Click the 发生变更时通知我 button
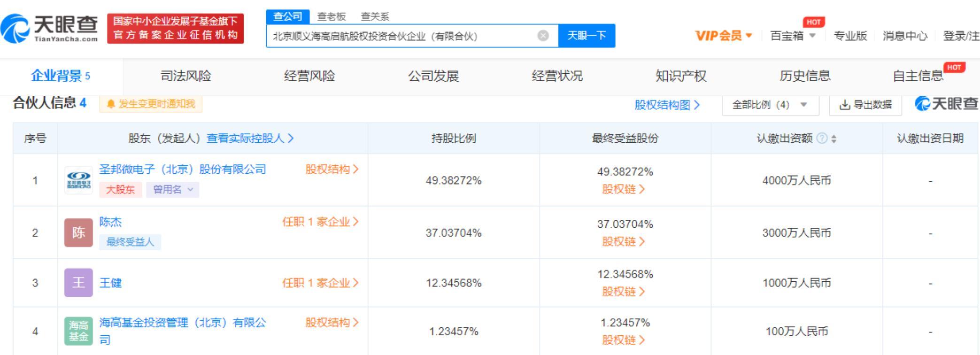 (x=151, y=104)
